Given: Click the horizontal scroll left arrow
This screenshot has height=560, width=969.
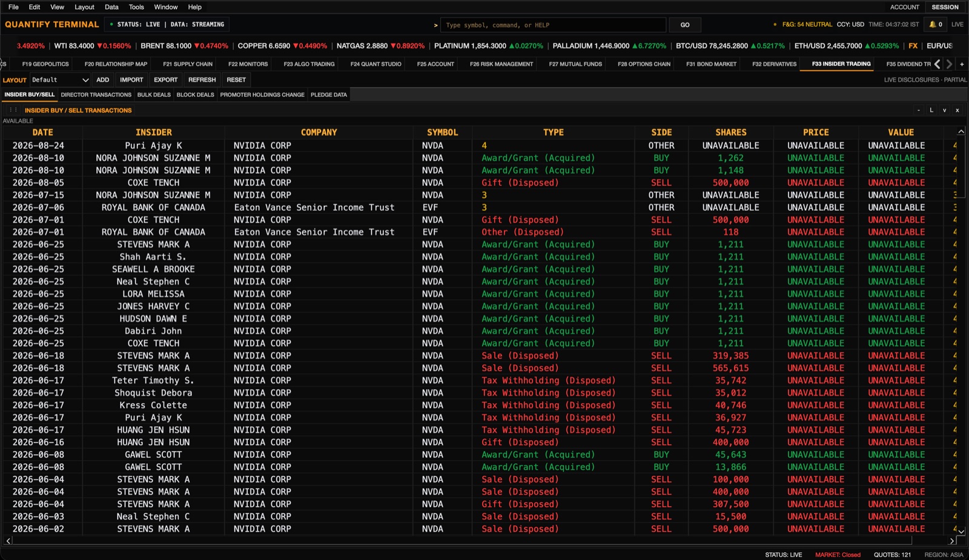Looking at the screenshot, I should click(x=8, y=541).
